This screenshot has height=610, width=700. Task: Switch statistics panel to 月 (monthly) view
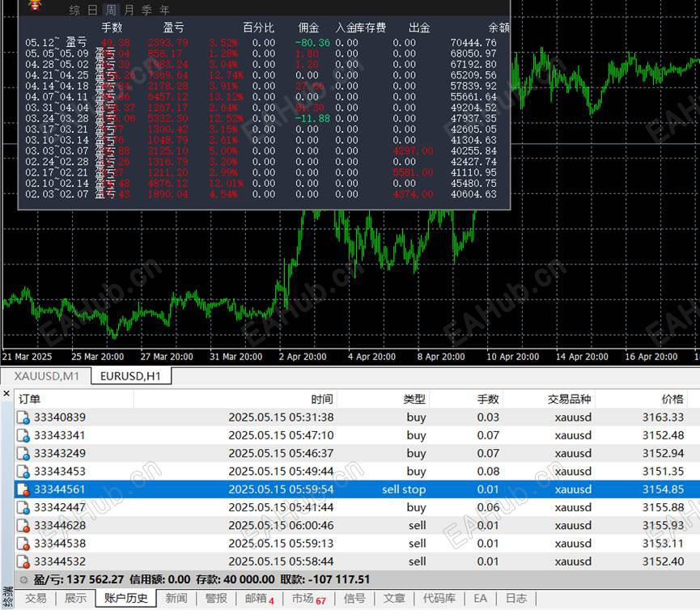click(x=129, y=10)
